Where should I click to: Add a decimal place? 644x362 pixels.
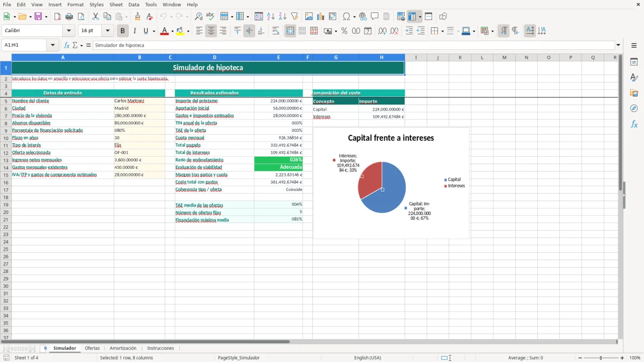(382, 31)
